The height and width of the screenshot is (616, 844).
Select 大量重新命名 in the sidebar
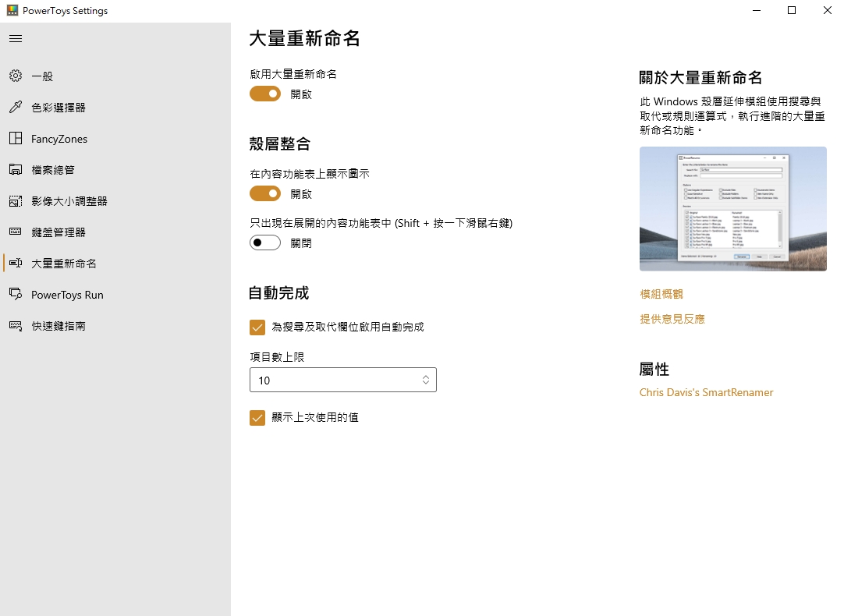pyautogui.click(x=115, y=263)
